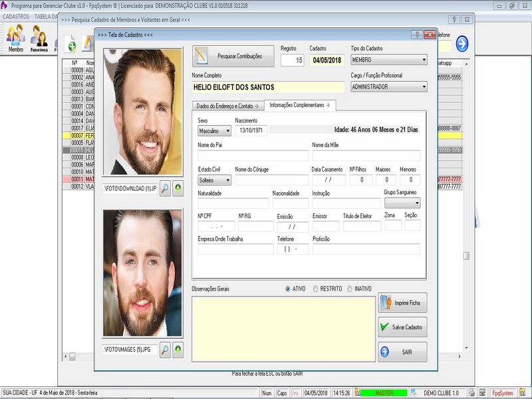The image size is (532, 399).
Task: Click the Profissão input field
Action: (366, 249)
